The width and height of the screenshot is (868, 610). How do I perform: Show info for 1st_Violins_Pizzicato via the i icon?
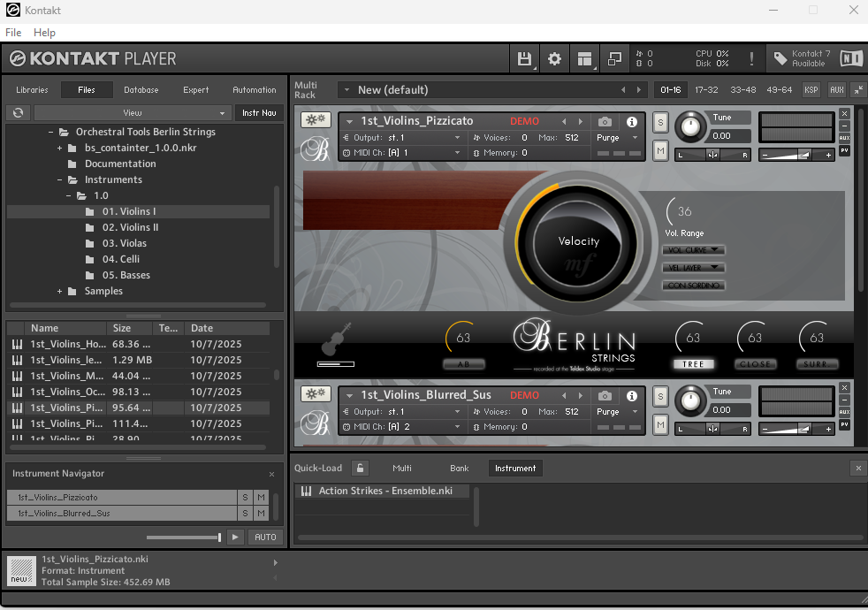point(632,122)
